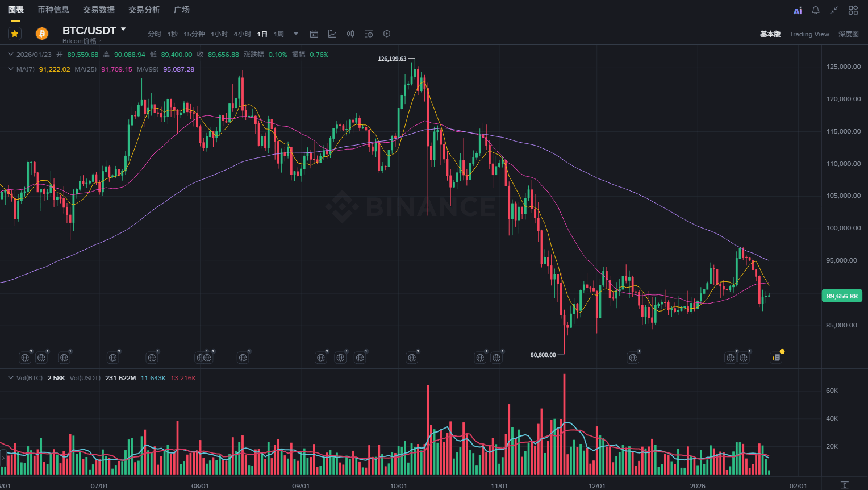Click the calendar go-to-date icon
The image size is (868, 490).
point(314,34)
